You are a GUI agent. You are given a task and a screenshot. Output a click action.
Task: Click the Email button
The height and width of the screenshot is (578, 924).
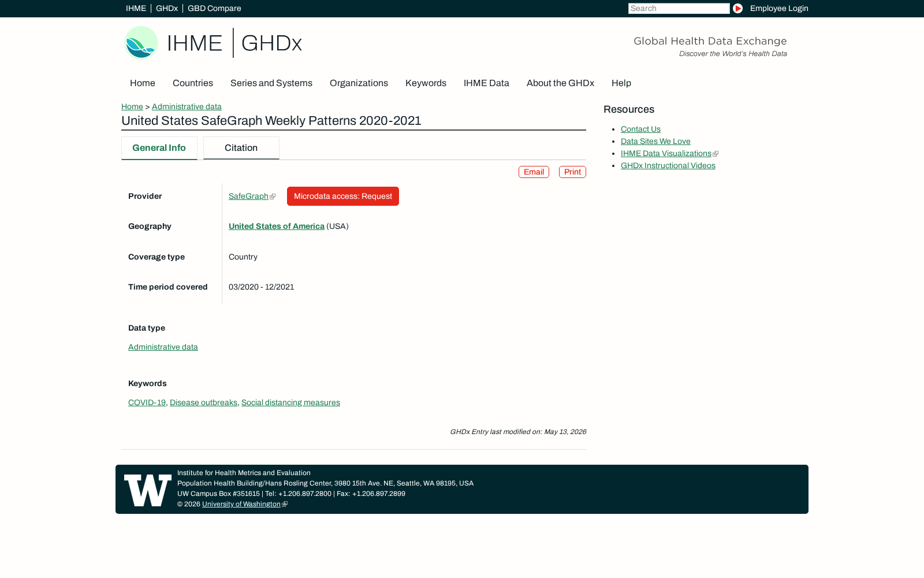534,172
